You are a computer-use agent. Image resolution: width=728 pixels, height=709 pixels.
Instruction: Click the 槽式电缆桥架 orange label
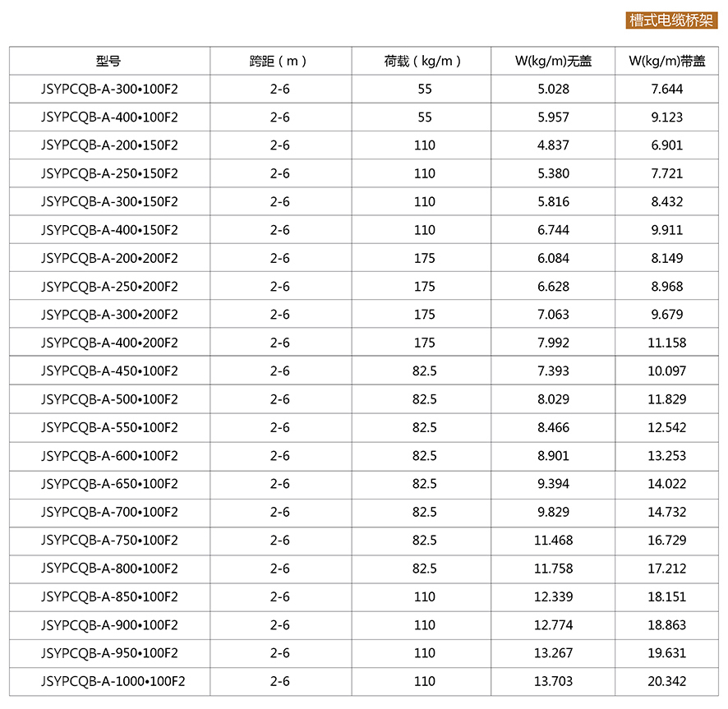(671, 20)
